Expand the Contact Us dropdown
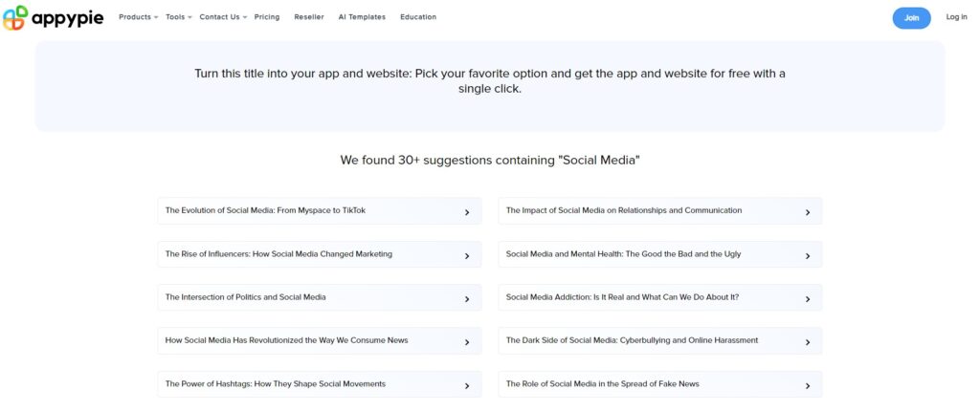The image size is (980, 412). pyautogui.click(x=222, y=17)
